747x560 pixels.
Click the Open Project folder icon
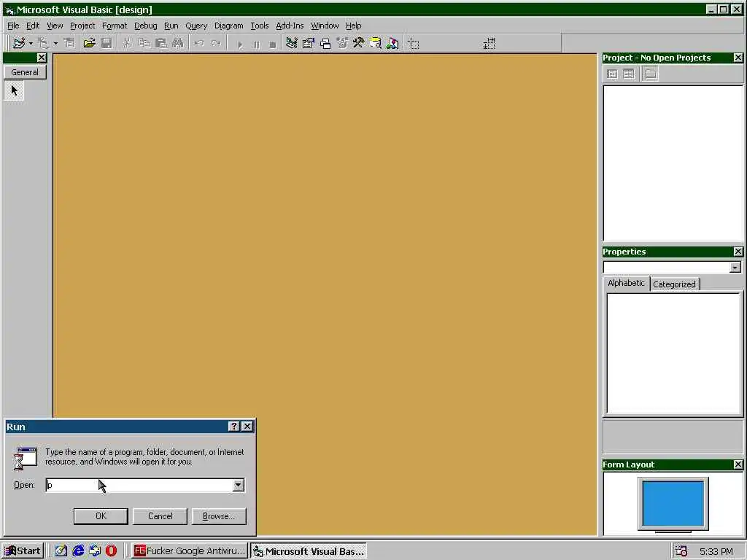(89, 43)
